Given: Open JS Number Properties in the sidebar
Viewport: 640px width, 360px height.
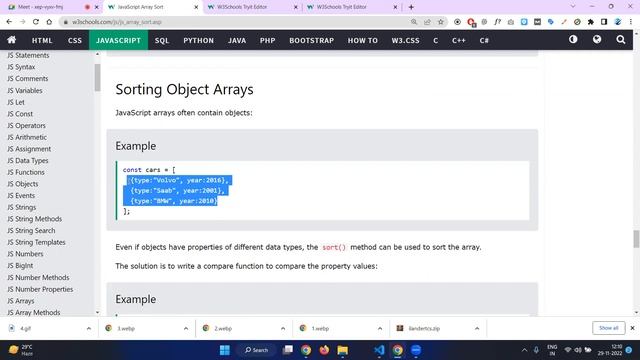Looking at the screenshot, I should pyautogui.click(x=40, y=289).
